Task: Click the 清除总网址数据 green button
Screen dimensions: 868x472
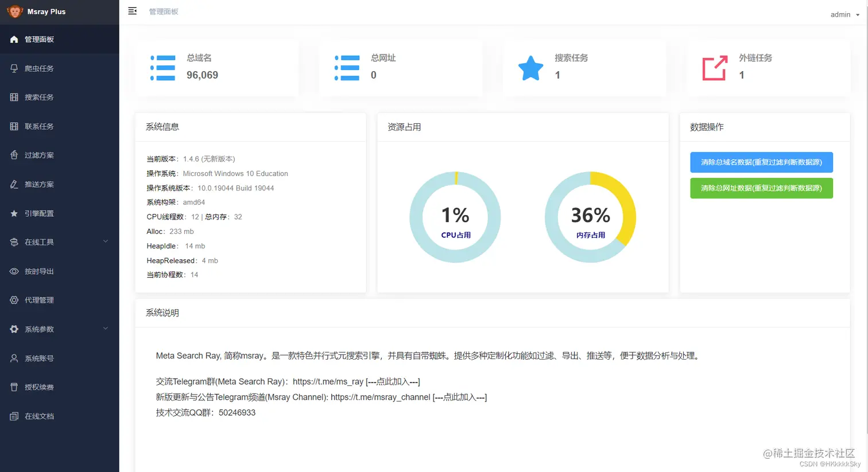Action: 761,188
